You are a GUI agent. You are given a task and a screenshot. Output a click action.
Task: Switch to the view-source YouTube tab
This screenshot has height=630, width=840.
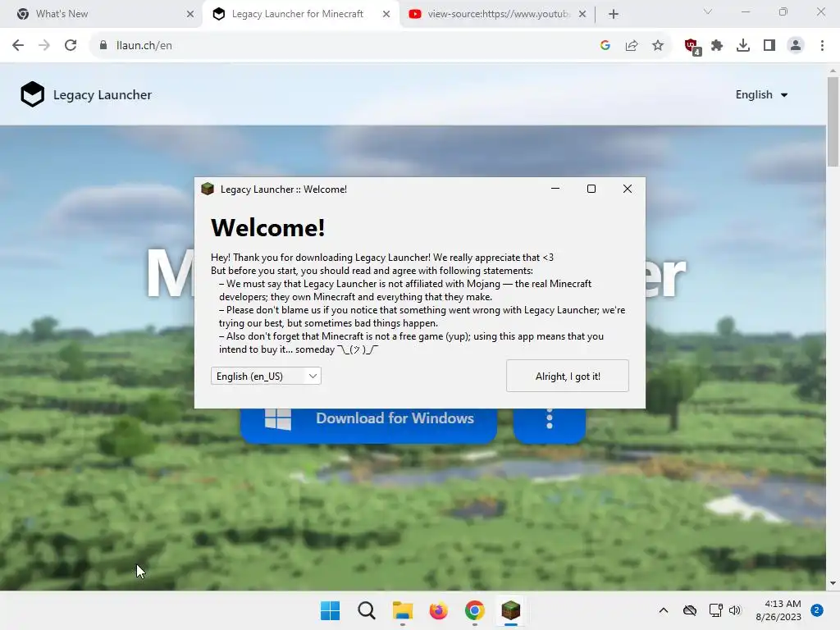497,14
